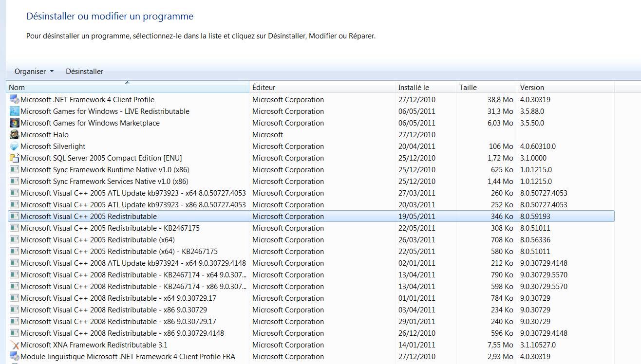The image size is (641, 364).
Task: Select Microsoft SQL Server 2005 Compact Edition [ENU]
Action: [x=101, y=158]
